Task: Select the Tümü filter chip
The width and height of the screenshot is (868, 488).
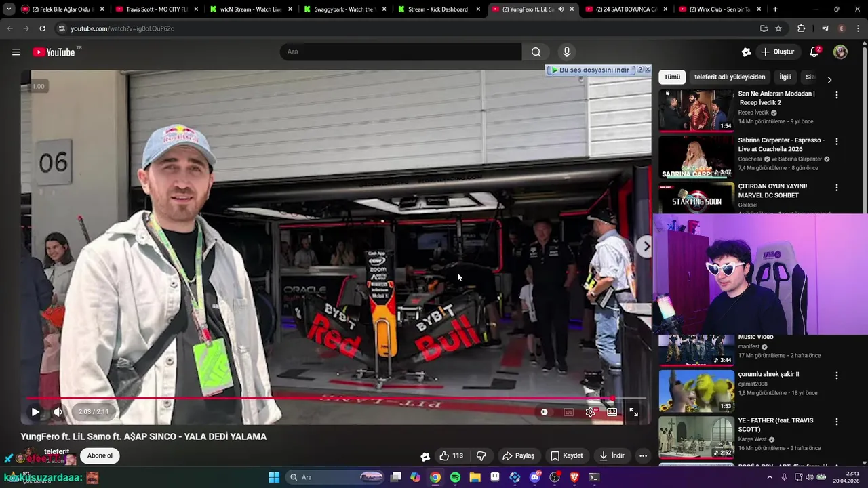Action: (x=672, y=77)
